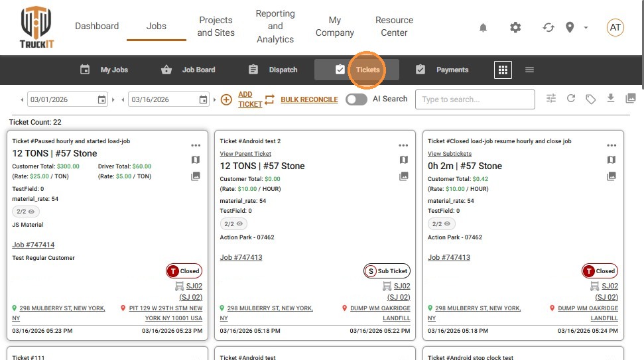This screenshot has height=360, width=644.
Task: Go to the Dispatch tab
Action: click(273, 70)
